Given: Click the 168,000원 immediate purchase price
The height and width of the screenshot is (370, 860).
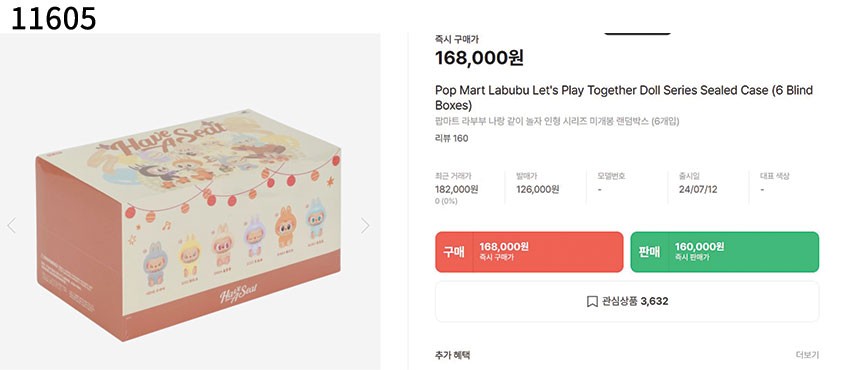Looking at the screenshot, I should pos(479,58).
